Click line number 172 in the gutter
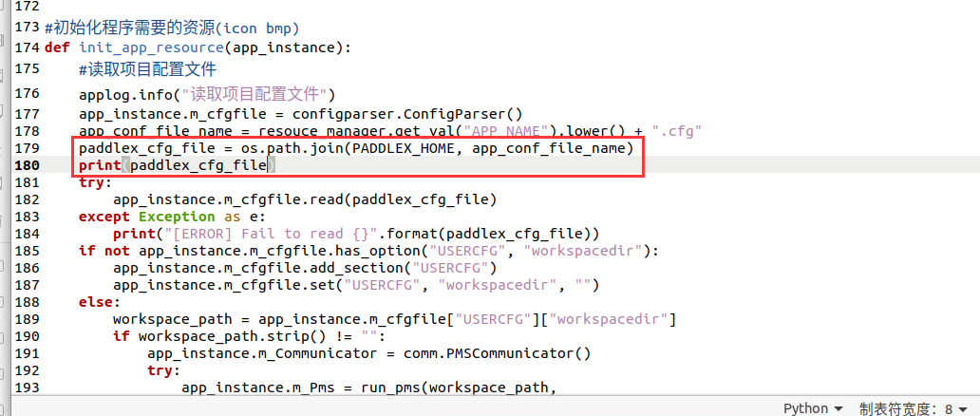The image size is (980, 416). pos(27,7)
